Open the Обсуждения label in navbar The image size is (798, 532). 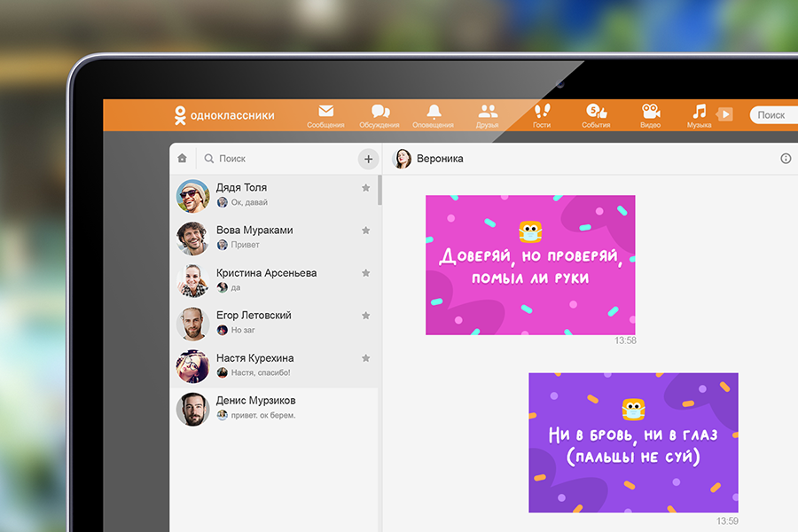point(379,125)
